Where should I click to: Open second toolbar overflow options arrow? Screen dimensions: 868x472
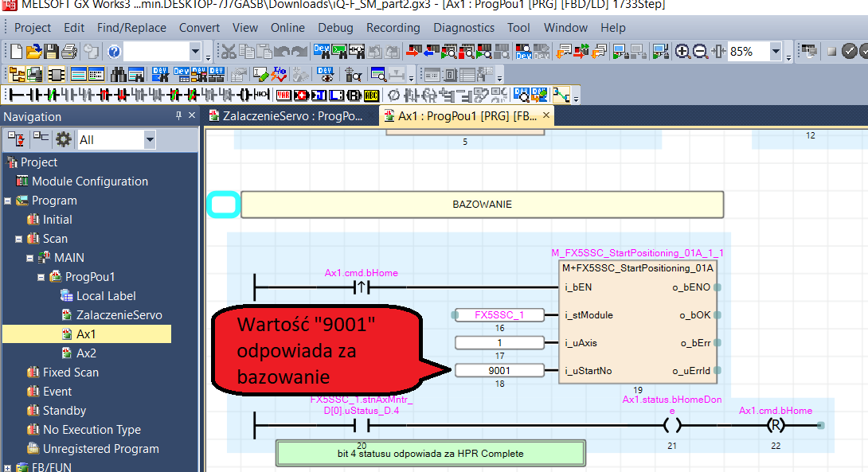click(x=411, y=78)
